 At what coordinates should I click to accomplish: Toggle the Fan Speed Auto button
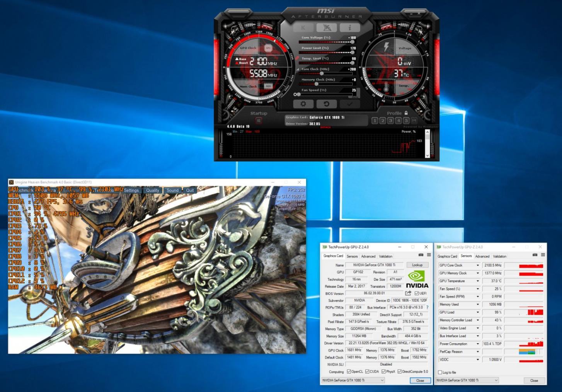(354, 96)
